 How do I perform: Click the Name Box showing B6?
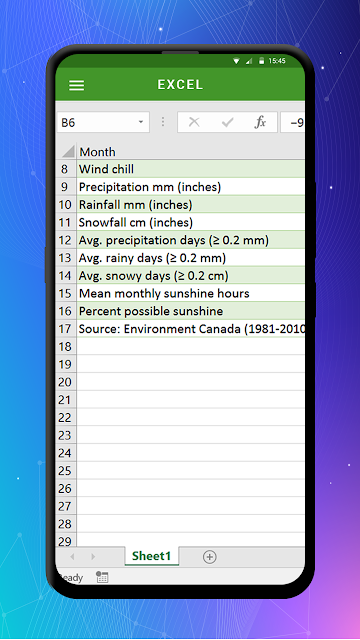tap(103, 122)
